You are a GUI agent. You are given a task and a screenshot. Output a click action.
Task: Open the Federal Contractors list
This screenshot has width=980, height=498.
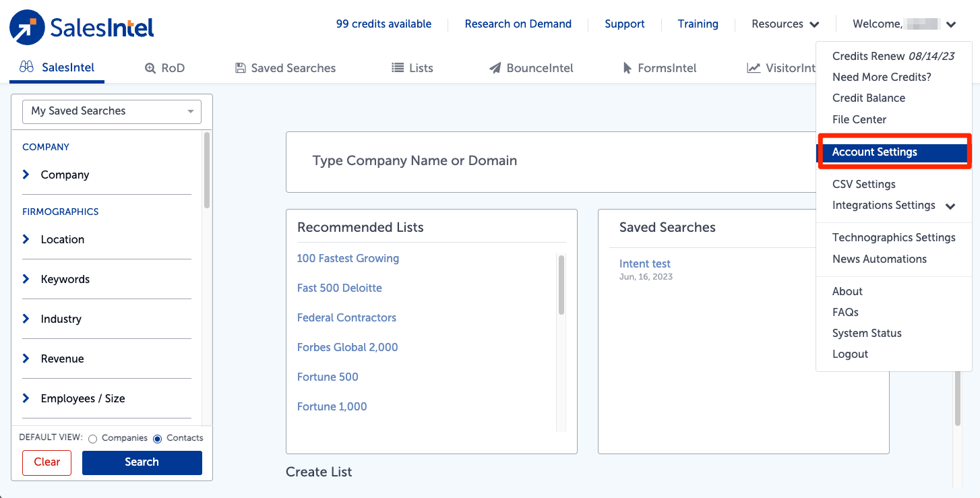346,317
